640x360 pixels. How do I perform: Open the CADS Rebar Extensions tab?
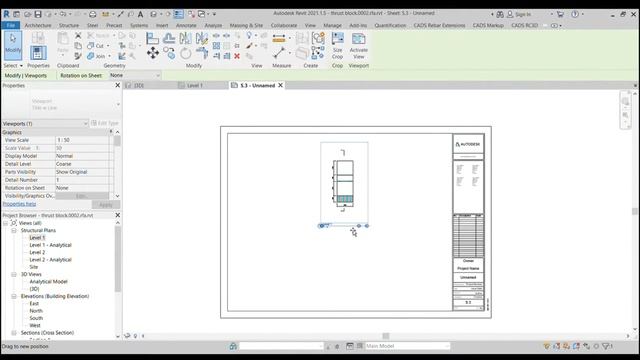pos(439,25)
